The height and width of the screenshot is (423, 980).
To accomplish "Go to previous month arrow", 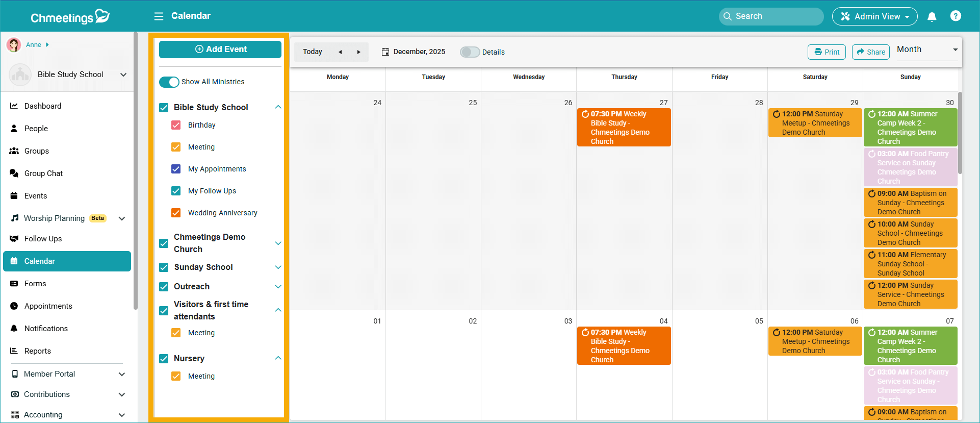I will [x=340, y=52].
